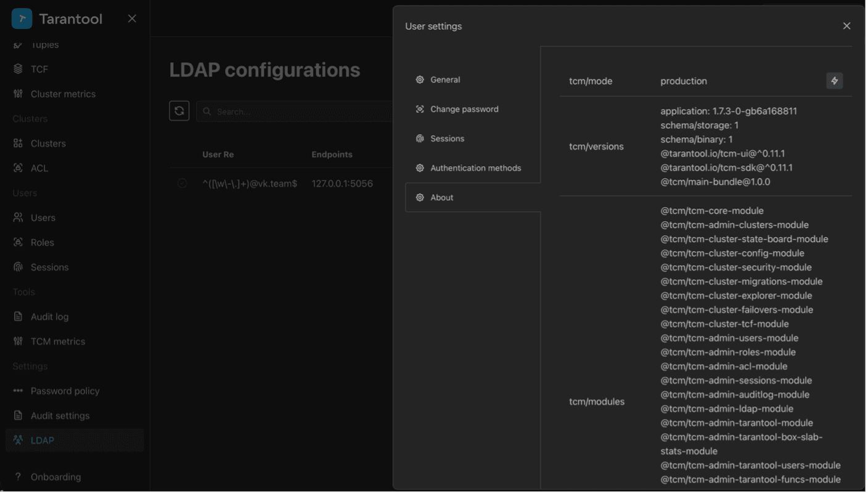Viewport: 868px width, 493px height.
Task: Click the refresh icon button
Action: click(x=179, y=111)
